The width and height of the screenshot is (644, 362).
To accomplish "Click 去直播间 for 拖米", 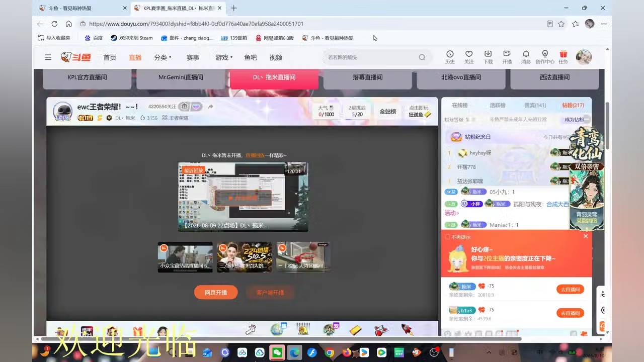I will tap(570, 289).
